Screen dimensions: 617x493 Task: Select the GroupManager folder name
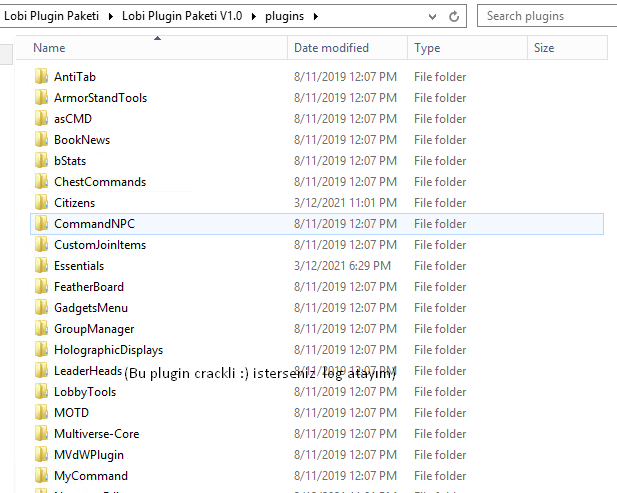point(94,329)
